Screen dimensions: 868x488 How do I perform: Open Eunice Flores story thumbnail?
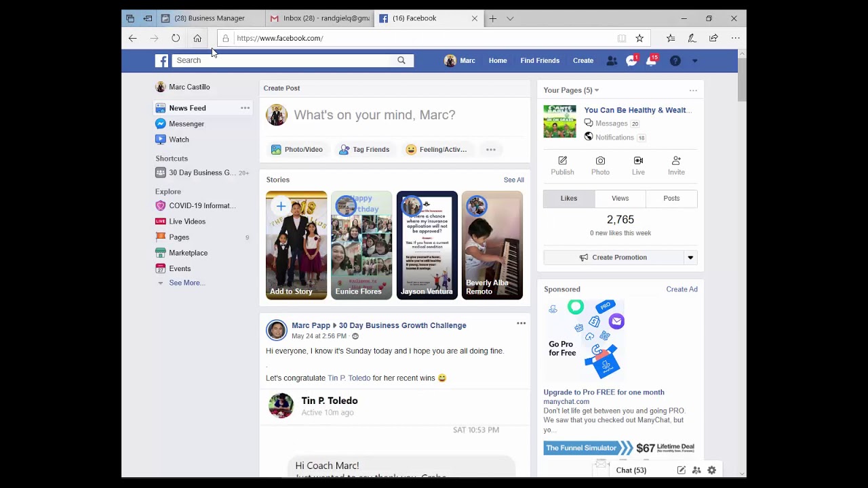click(x=361, y=245)
